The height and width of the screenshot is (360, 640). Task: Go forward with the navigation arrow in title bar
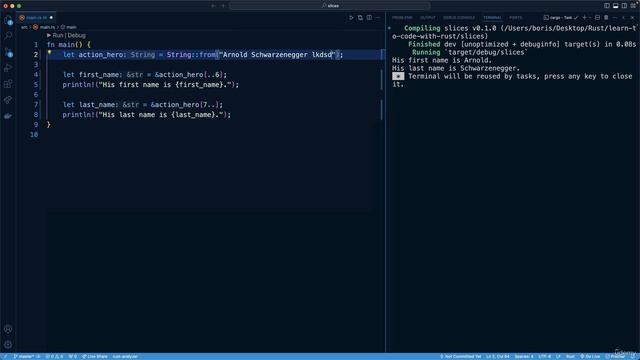click(x=223, y=6)
